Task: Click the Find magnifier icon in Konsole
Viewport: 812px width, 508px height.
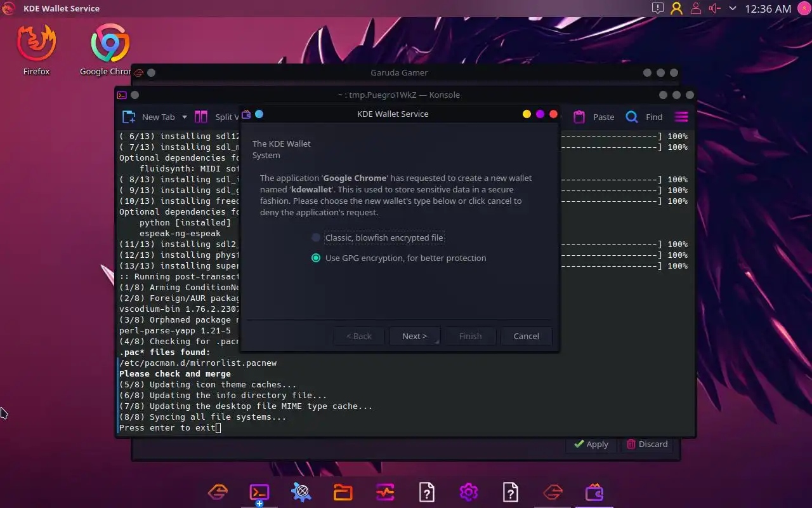Action: (632, 117)
